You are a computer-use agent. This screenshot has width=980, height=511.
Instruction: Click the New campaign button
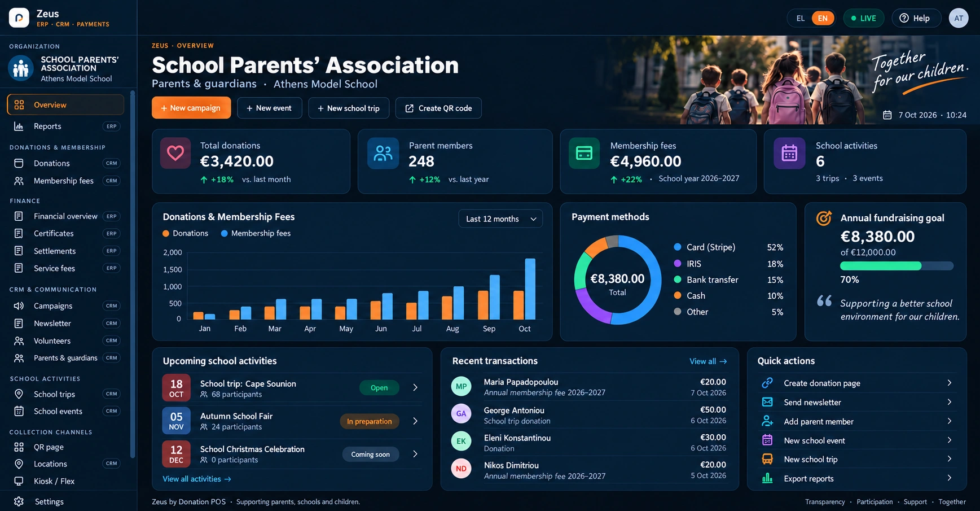point(191,108)
